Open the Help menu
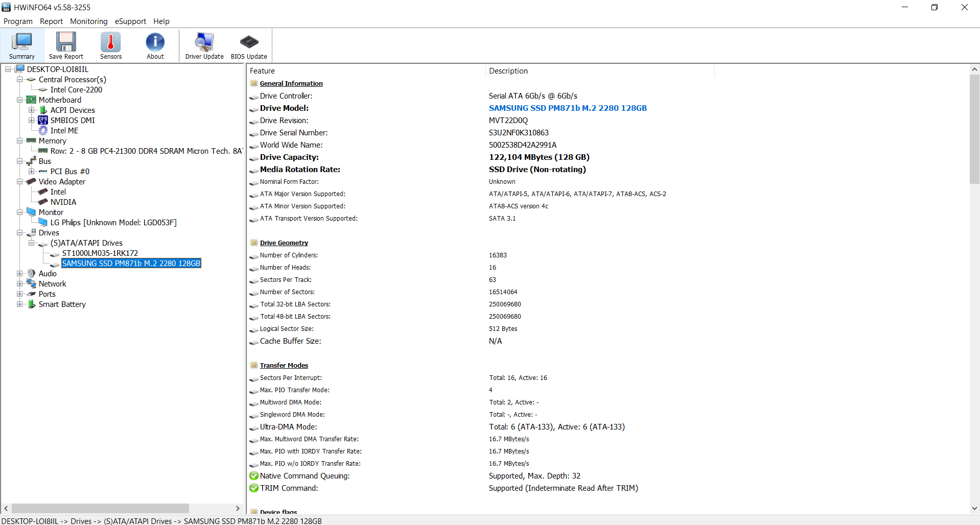Image resolution: width=980 pixels, height=525 pixels. click(x=161, y=21)
